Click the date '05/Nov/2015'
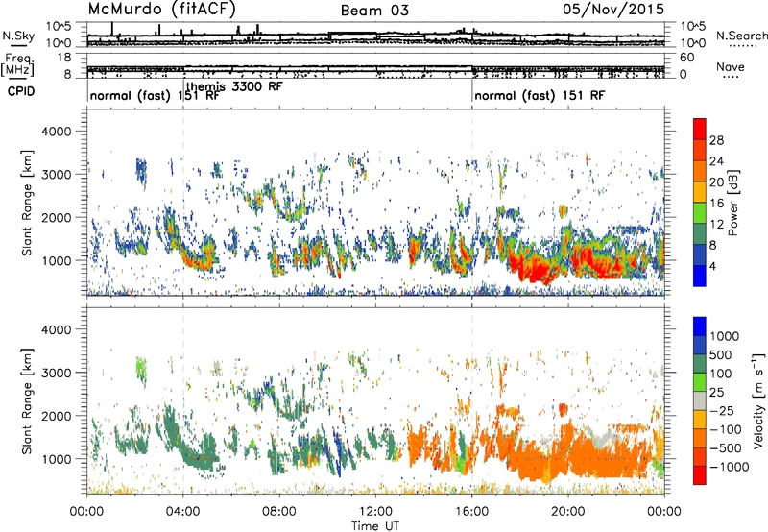This screenshot has width=768, height=532. pyautogui.click(x=613, y=9)
